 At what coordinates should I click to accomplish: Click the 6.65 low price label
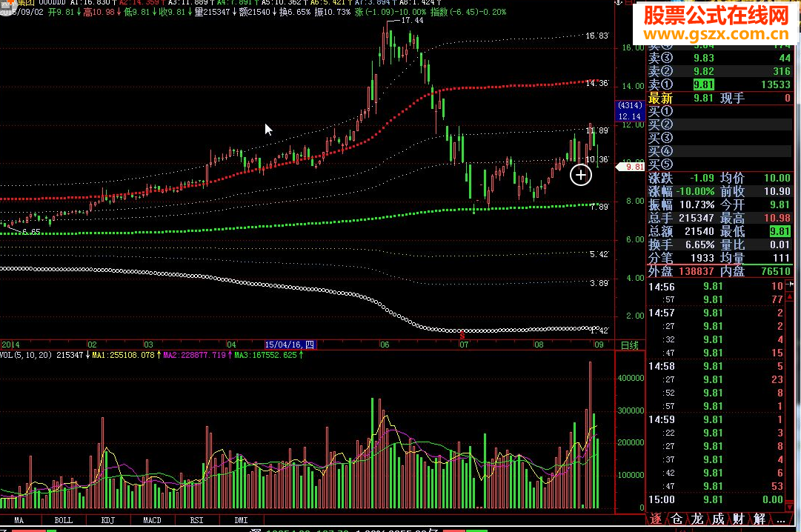[31, 231]
